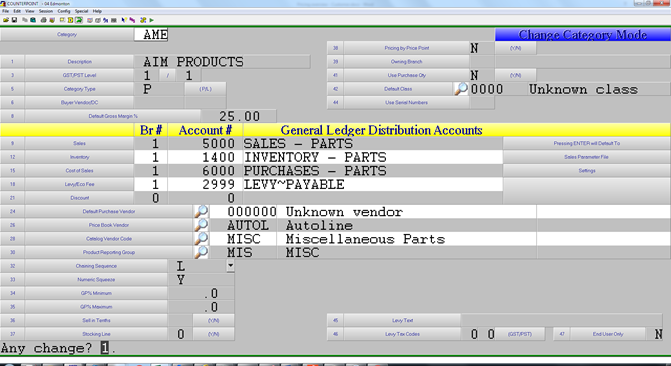Click the Discount label button

tap(79, 198)
